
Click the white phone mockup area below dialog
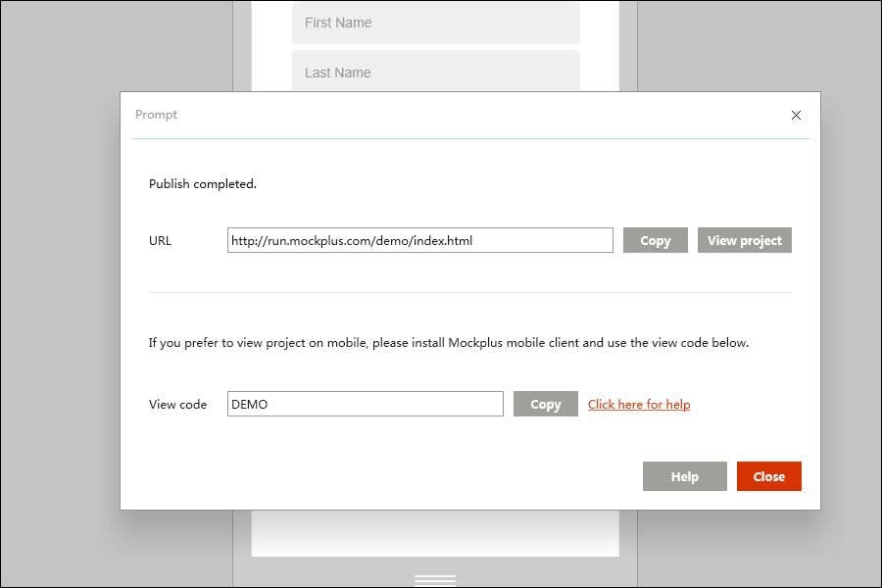coord(435,533)
